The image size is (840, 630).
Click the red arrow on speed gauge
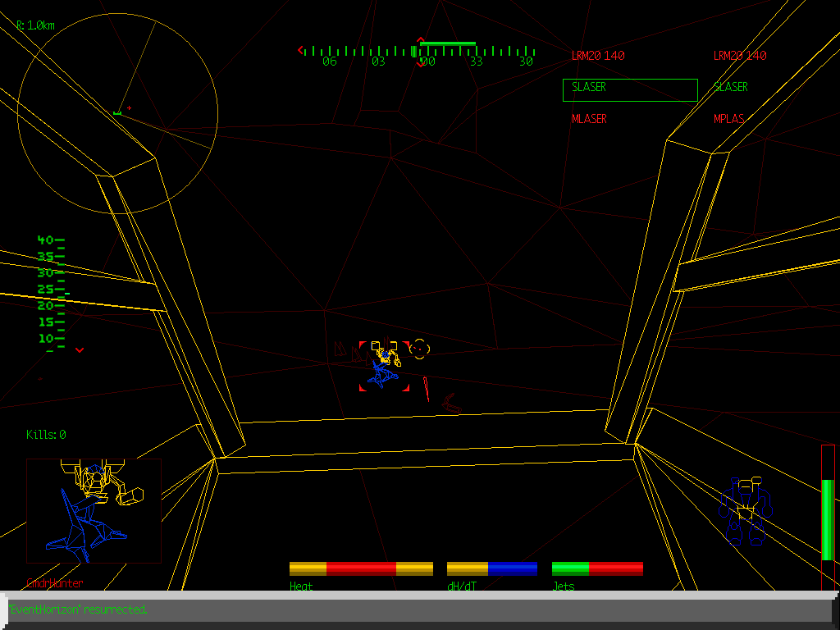coord(80,350)
